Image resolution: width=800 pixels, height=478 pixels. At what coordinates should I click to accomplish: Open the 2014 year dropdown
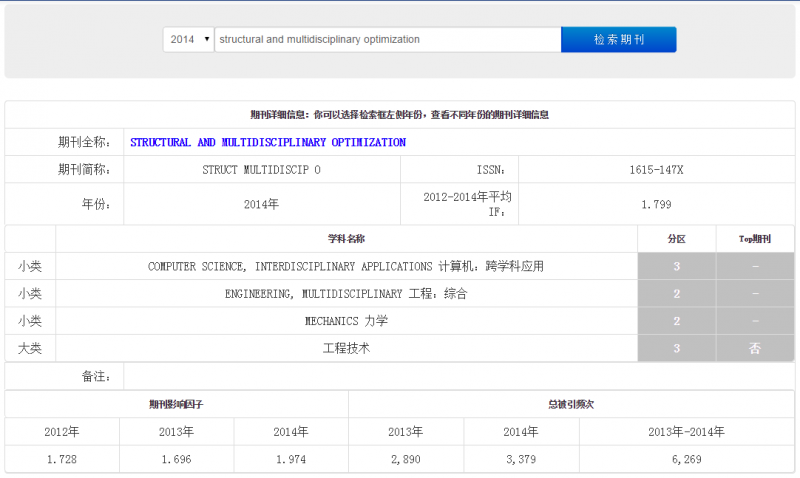click(188, 39)
